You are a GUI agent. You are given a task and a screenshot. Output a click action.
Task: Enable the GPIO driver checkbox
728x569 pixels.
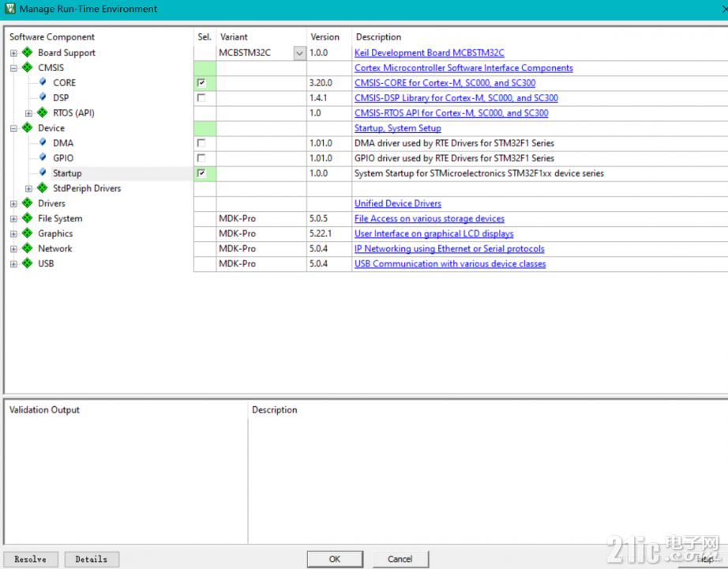click(x=201, y=158)
